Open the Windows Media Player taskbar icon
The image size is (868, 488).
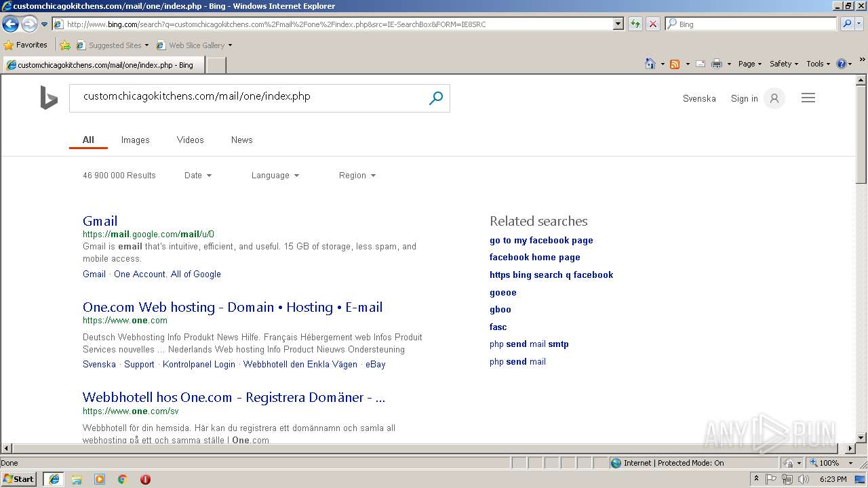tap(100, 479)
